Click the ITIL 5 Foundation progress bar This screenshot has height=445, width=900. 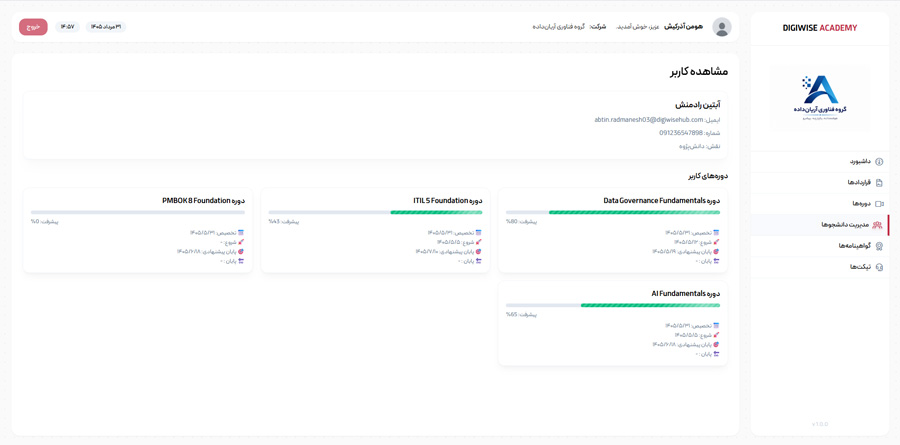pyautogui.click(x=375, y=212)
